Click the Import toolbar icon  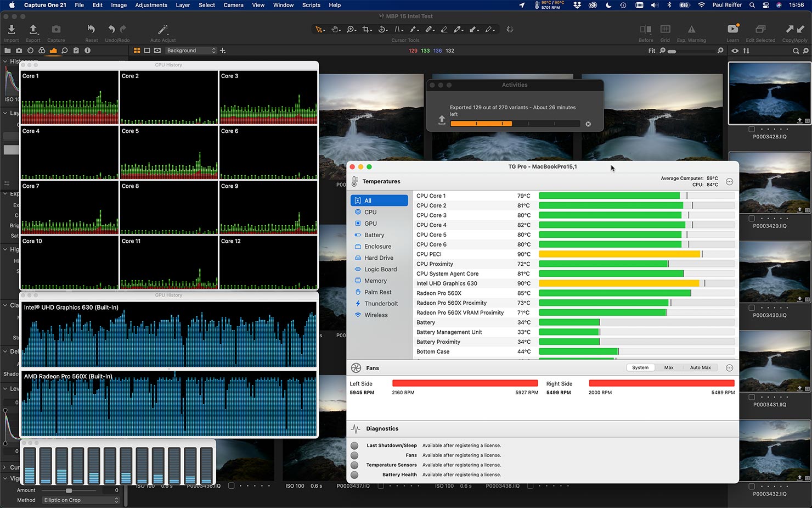click(x=12, y=29)
